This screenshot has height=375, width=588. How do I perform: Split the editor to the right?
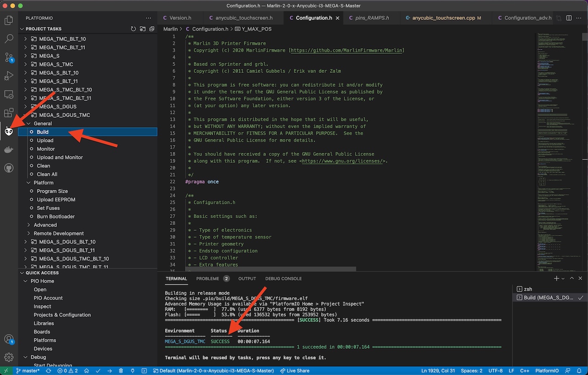[569, 18]
